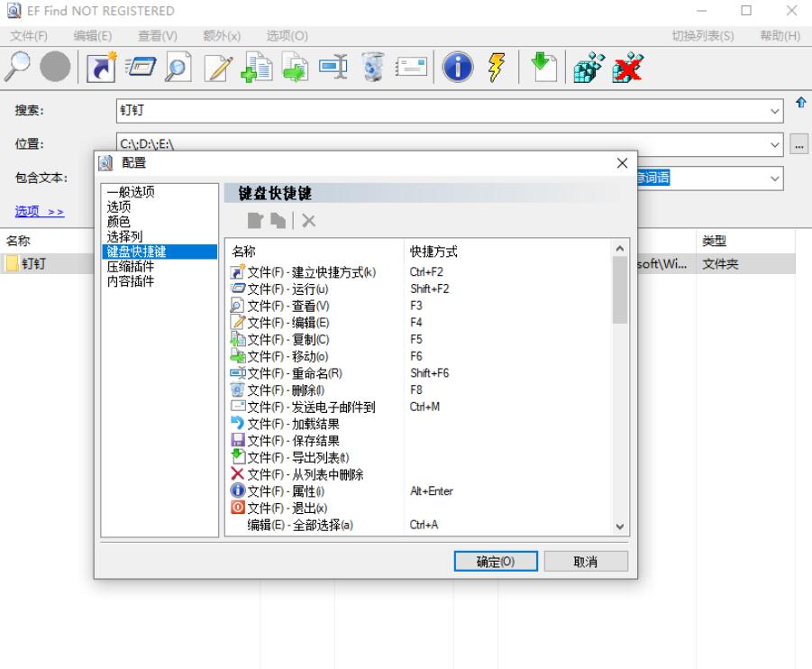The image size is (812, 669).
Task: Expand the 包含文本 combo box dropdown
Action: pos(775,179)
